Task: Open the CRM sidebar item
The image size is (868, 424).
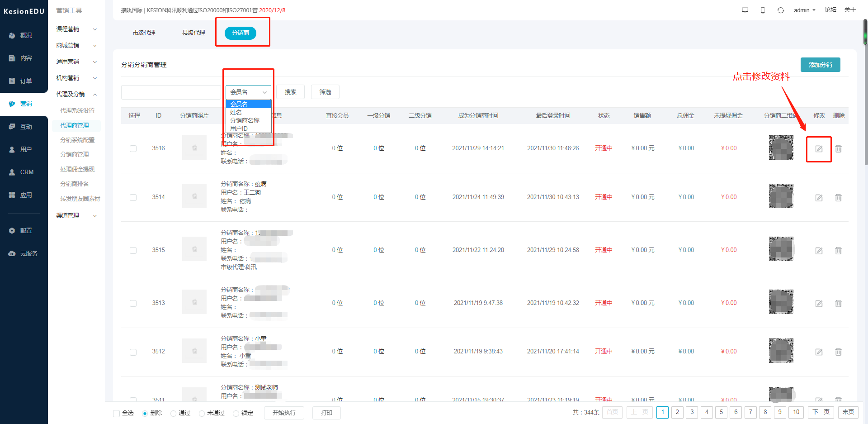Action: 21,172
